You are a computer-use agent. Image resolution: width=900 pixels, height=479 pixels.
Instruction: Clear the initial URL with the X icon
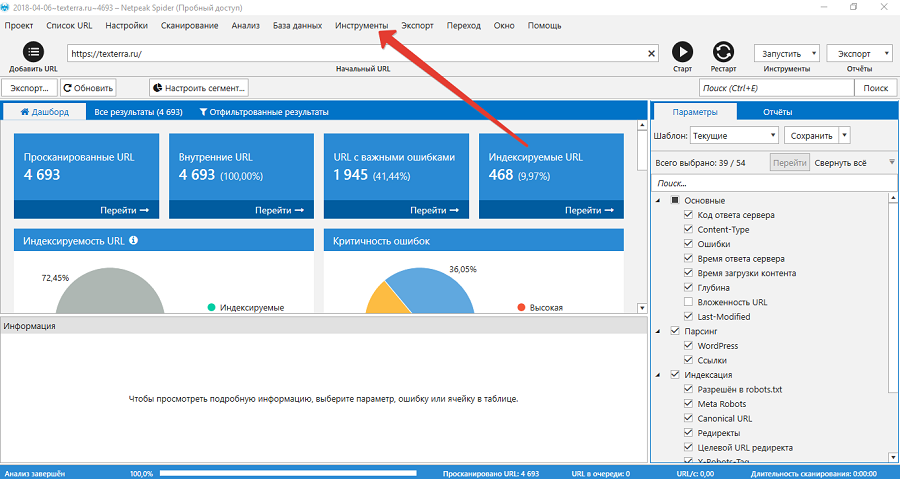[x=651, y=54]
